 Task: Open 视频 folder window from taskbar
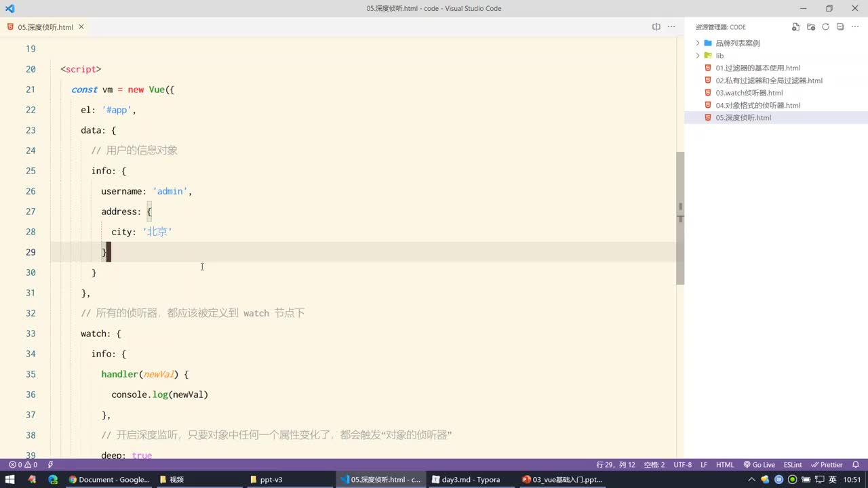coord(200,479)
